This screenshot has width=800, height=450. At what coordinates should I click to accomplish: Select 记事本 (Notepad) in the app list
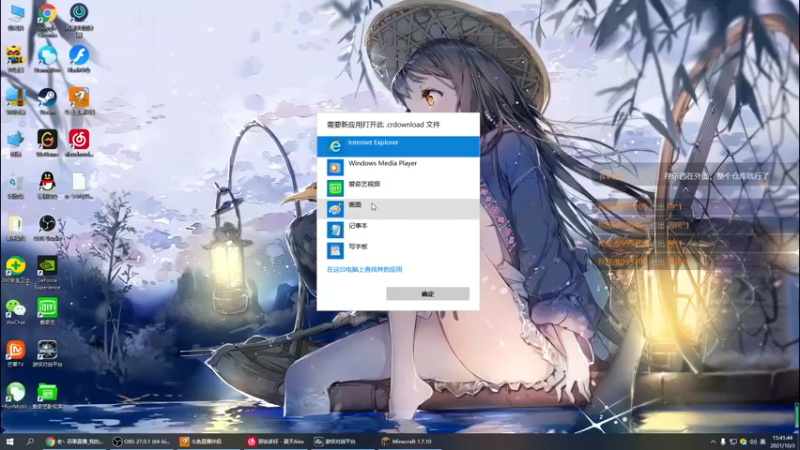click(x=398, y=230)
